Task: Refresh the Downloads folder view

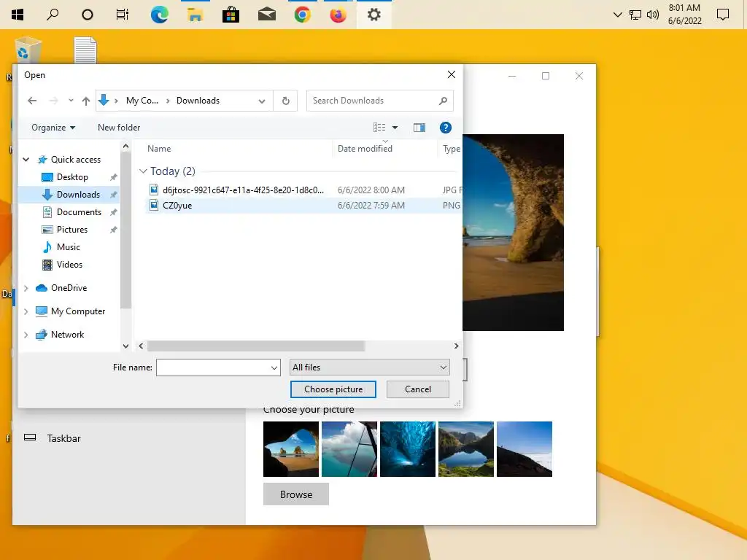Action: (x=285, y=101)
